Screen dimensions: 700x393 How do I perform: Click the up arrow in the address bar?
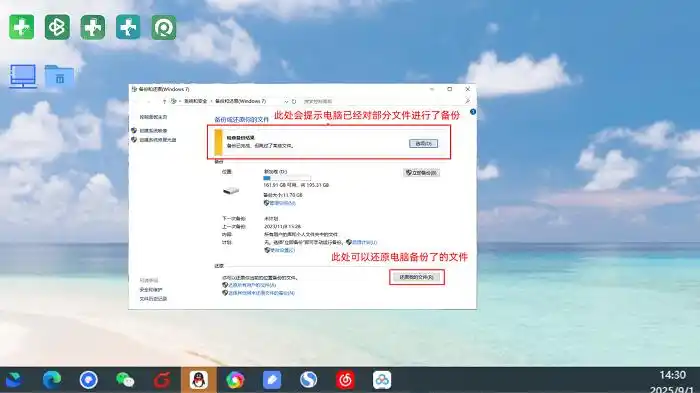tap(164, 101)
